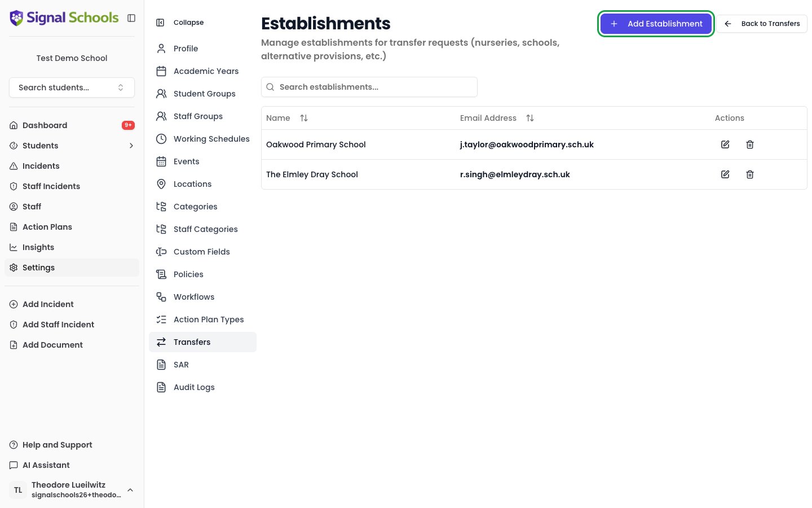
Task: Open Workflows settings
Action: coord(202,297)
